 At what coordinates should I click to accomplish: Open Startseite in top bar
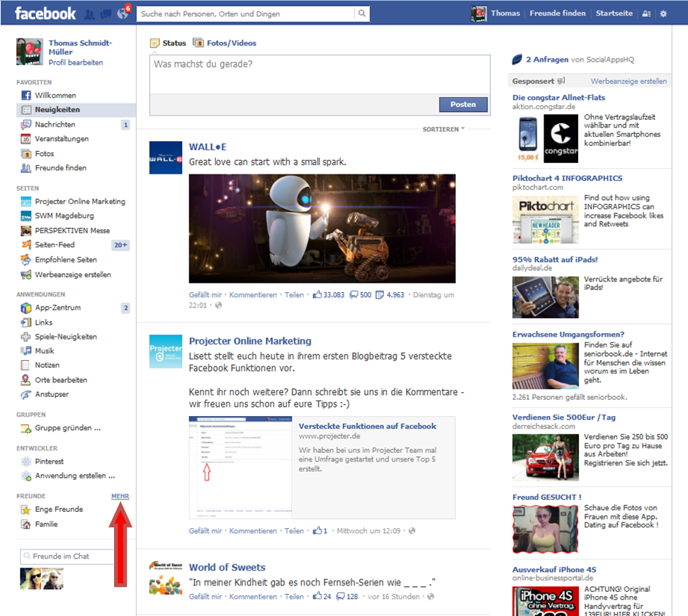click(x=614, y=13)
